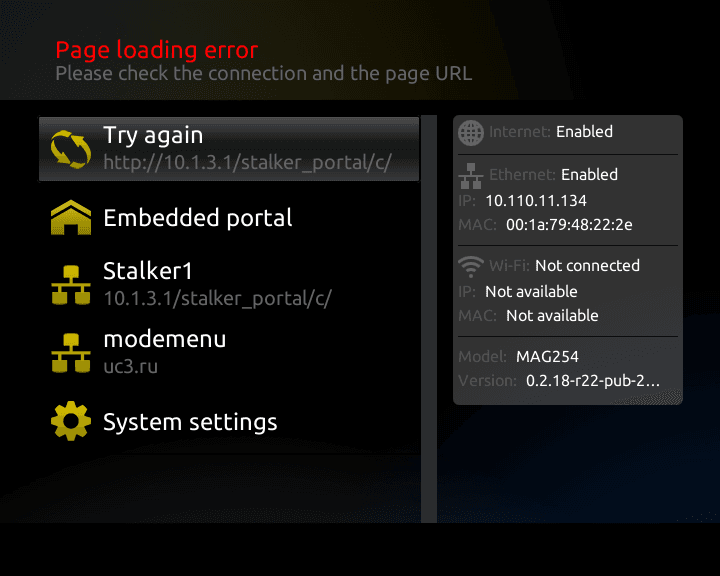Image resolution: width=720 pixels, height=576 pixels.
Task: Click the Wi-Fi Not connected status
Action: pos(587,266)
